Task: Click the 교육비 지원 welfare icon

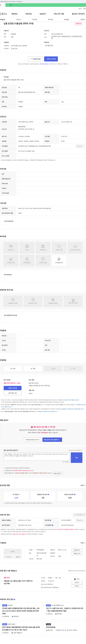Action: pyautogui.click(x=59, y=248)
